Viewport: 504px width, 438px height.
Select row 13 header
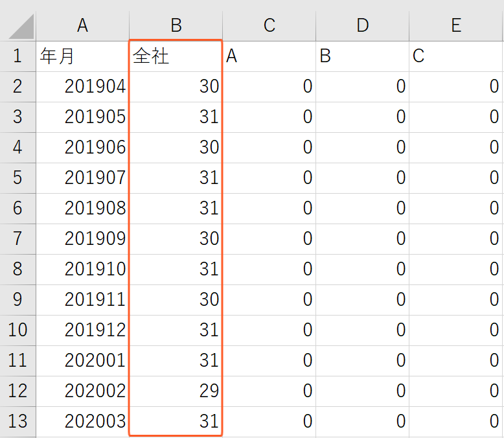[17, 422]
